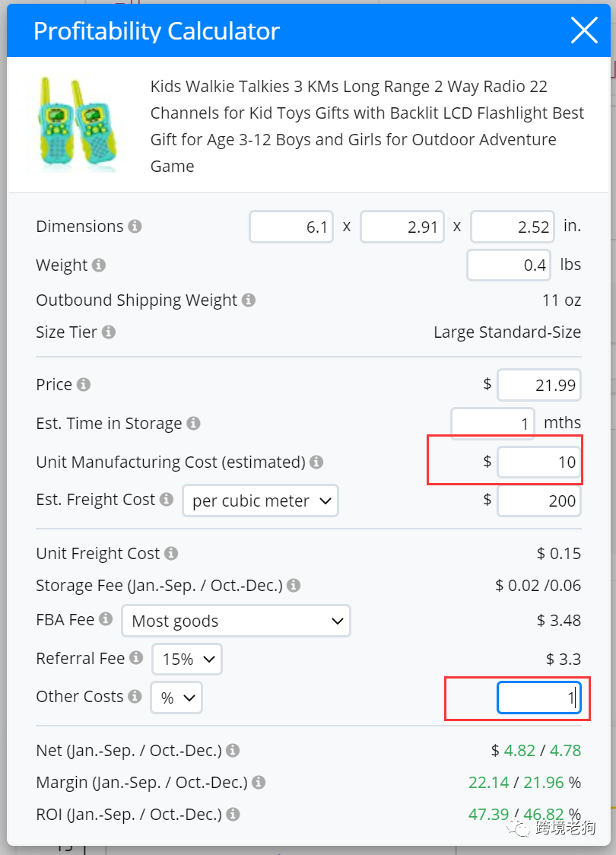
Task: Select the Est. Freight Cost amount field
Action: [538, 501]
